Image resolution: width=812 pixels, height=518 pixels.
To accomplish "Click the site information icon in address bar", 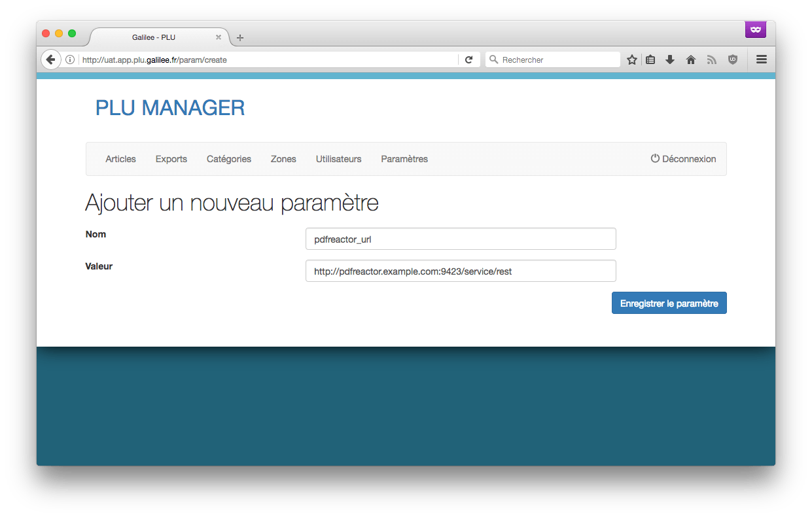I will coord(70,60).
